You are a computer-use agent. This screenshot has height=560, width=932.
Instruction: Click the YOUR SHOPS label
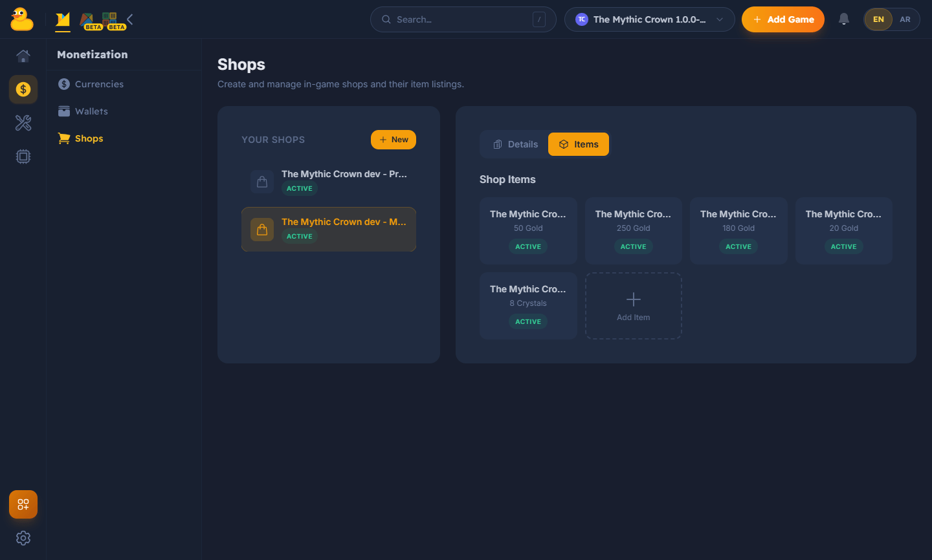tap(273, 140)
